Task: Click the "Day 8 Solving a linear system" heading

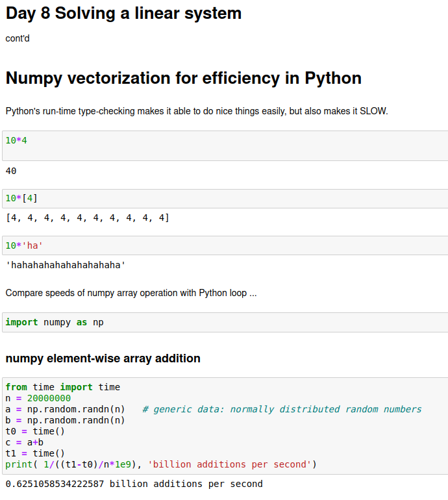Action: [123, 13]
